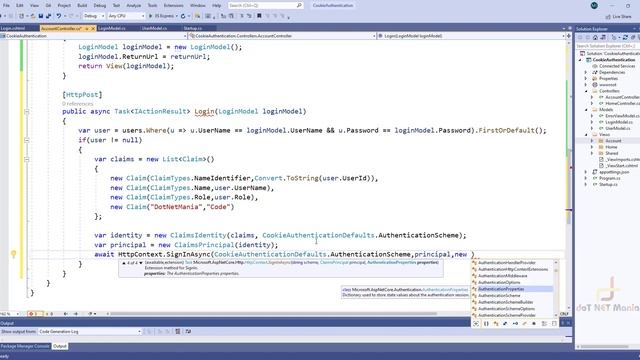640x360 pixels.
Task: Collapse the Models folder in Solution Explorer
Action: point(586,110)
